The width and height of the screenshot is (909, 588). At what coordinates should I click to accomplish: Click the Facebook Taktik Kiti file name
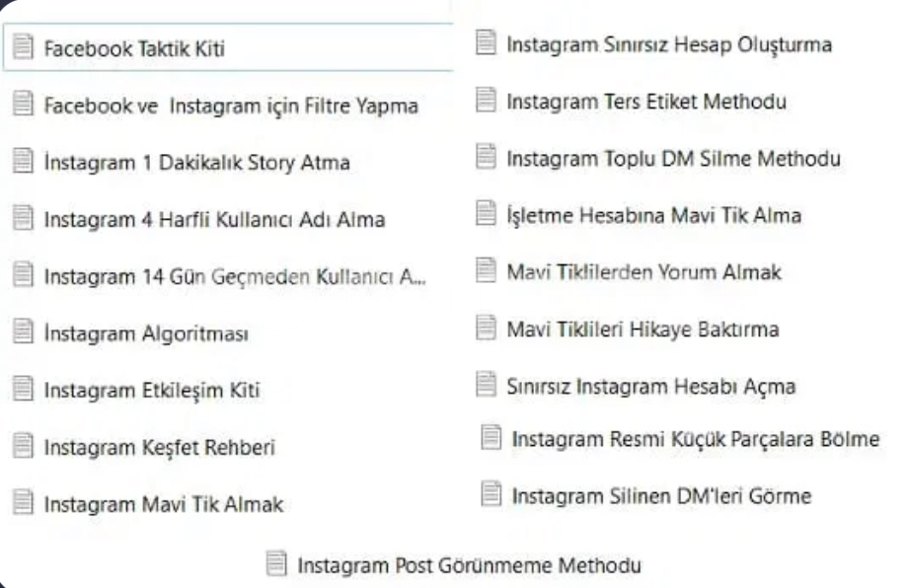(x=134, y=48)
